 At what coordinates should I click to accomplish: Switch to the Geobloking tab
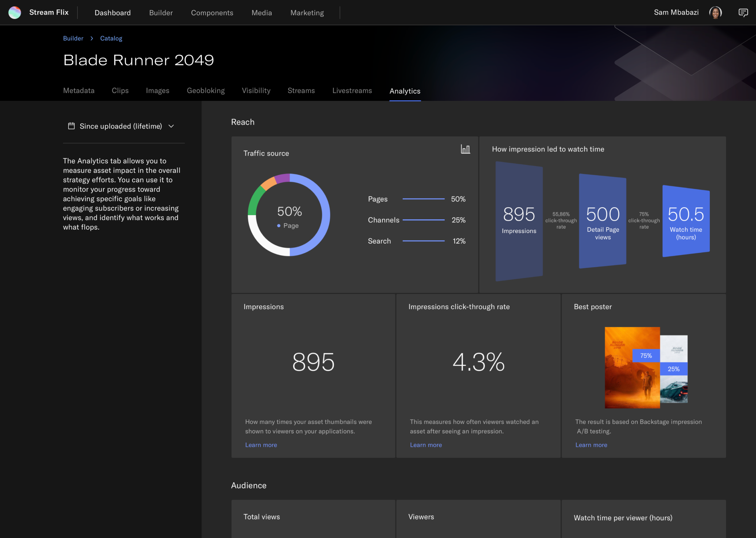206,90
